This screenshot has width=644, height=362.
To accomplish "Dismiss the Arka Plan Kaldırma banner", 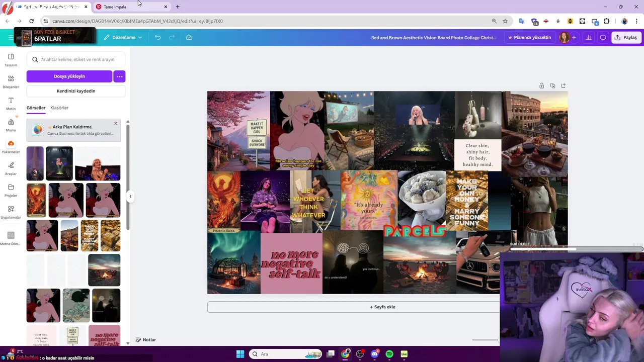I will click(x=115, y=123).
